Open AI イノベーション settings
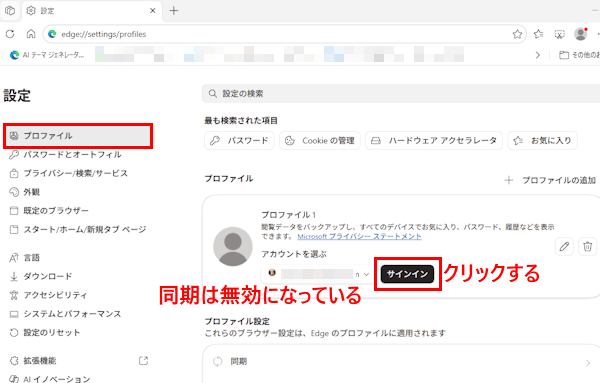This screenshot has width=600, height=383. coord(50,379)
